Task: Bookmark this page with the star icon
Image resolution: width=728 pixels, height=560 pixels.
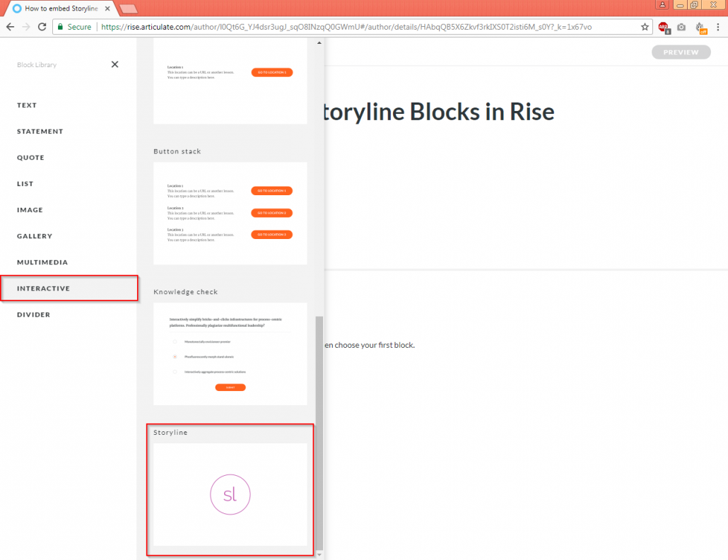Action: click(644, 26)
